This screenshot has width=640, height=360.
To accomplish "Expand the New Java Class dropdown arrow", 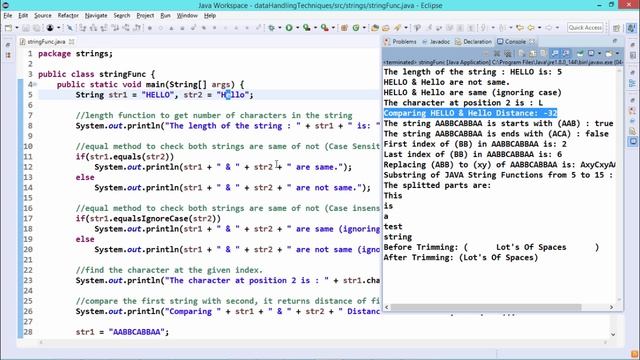I will tap(364, 28).
